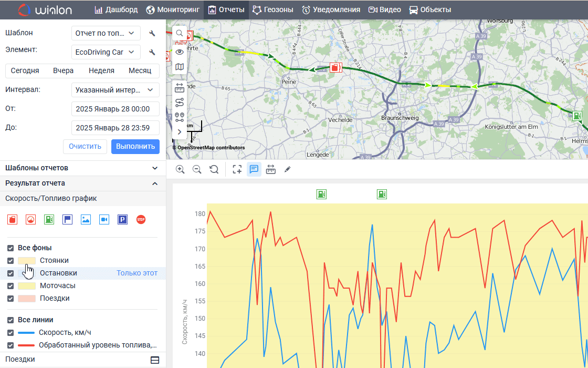Uncheck the Обработанный уровень топлива checkbox
Screen dimensions: 588x368
pyautogui.click(x=10, y=345)
